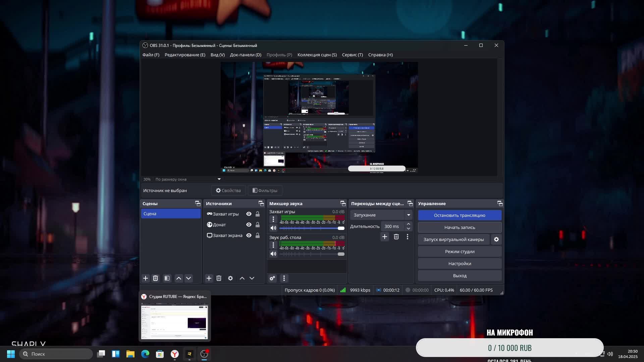The width and height of the screenshot is (644, 362).
Task: Toggle visibility of Захват экрана source
Action: point(249,235)
